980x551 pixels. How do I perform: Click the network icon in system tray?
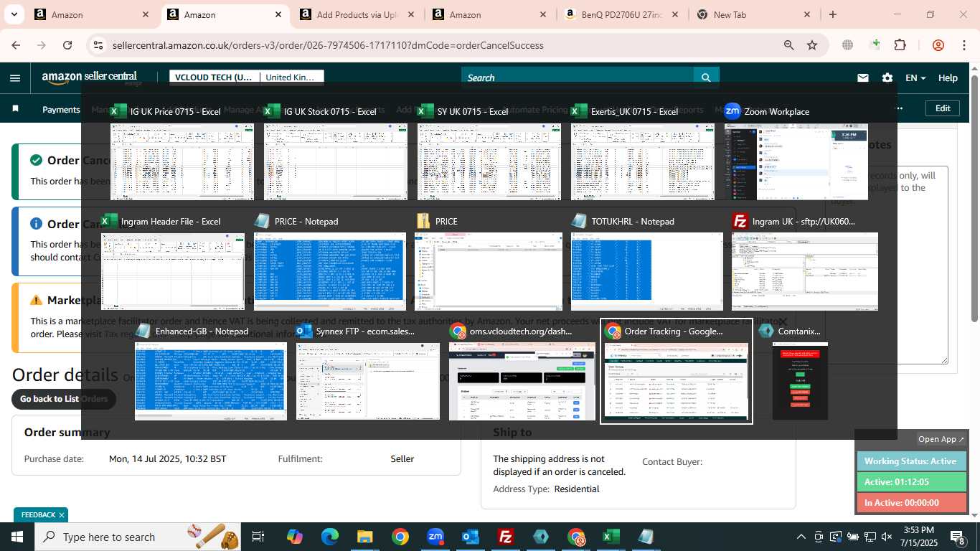pos(870,537)
